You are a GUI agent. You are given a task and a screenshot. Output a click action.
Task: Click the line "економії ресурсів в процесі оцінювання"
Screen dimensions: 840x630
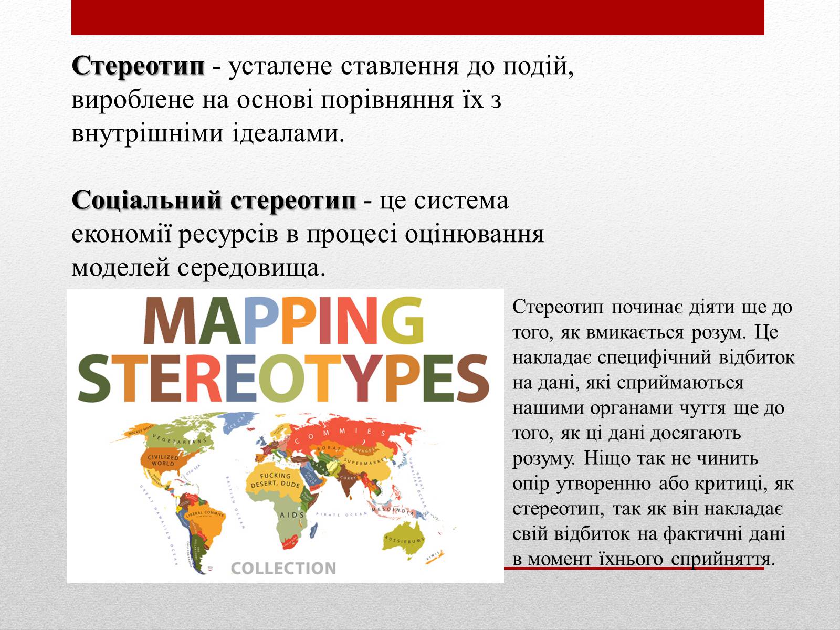[x=308, y=234]
